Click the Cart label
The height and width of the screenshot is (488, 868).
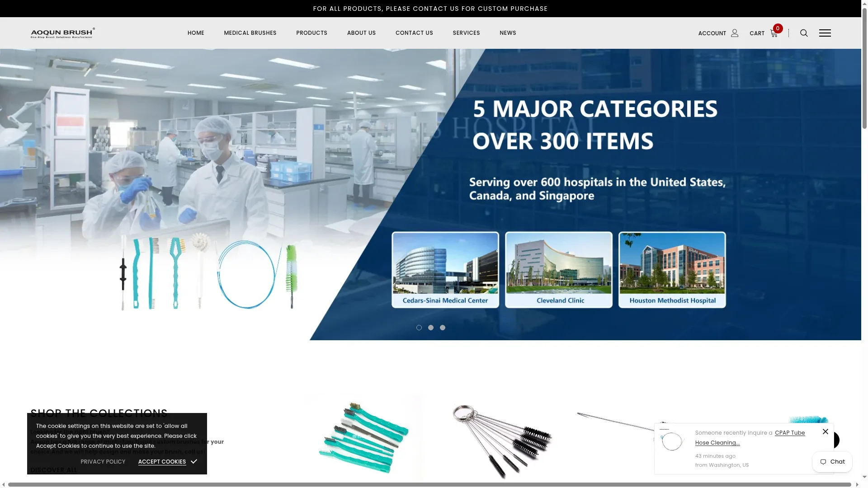point(757,33)
